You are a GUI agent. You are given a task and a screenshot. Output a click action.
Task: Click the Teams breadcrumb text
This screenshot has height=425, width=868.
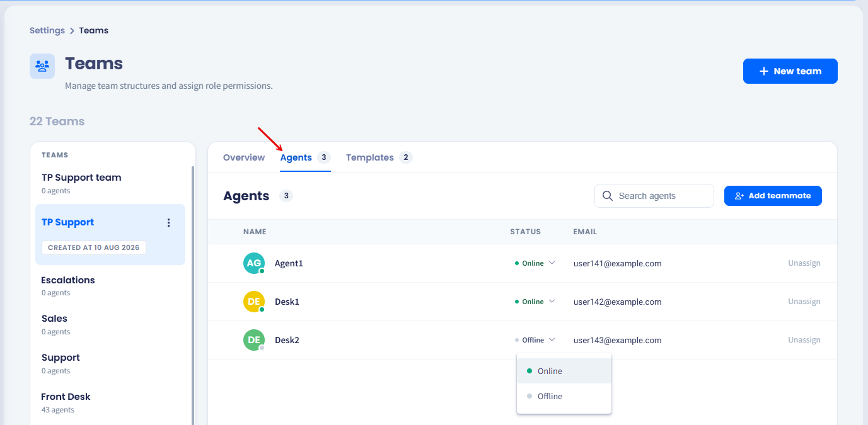point(94,30)
